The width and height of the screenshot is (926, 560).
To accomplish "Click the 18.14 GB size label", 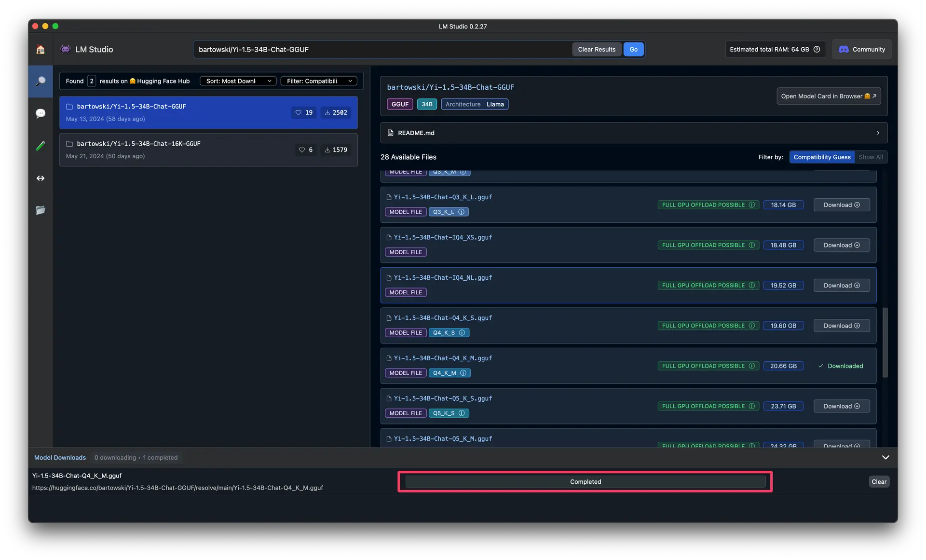I will 783,205.
